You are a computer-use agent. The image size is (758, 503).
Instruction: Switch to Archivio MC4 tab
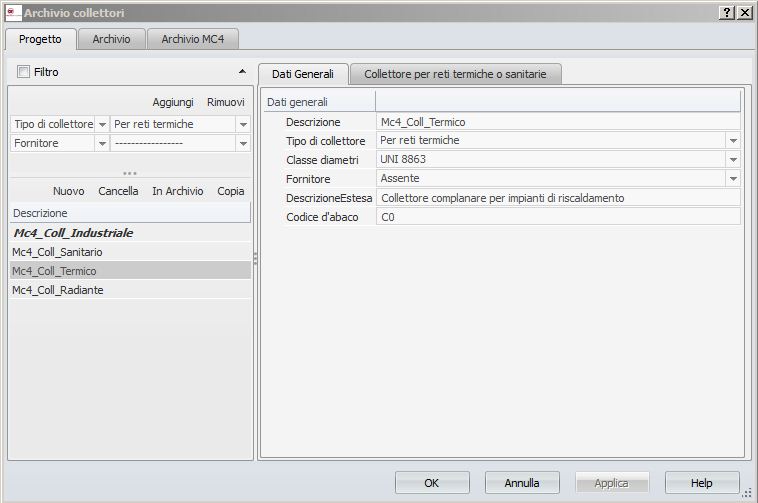pyautogui.click(x=193, y=39)
